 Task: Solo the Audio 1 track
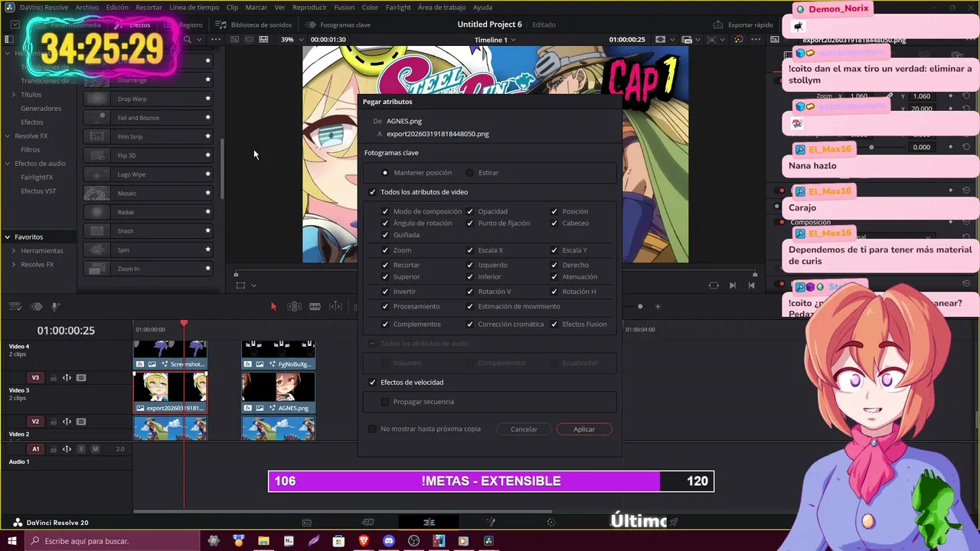tap(81, 449)
